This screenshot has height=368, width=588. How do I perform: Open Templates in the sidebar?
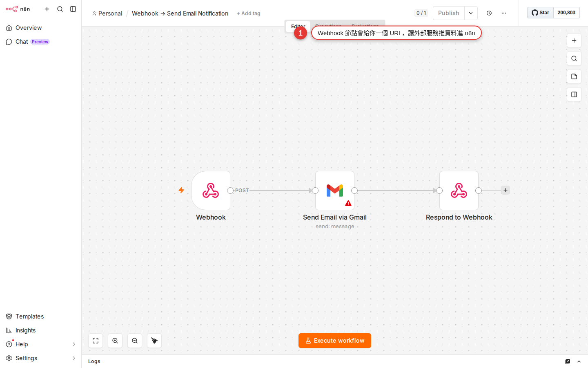tap(41, 316)
